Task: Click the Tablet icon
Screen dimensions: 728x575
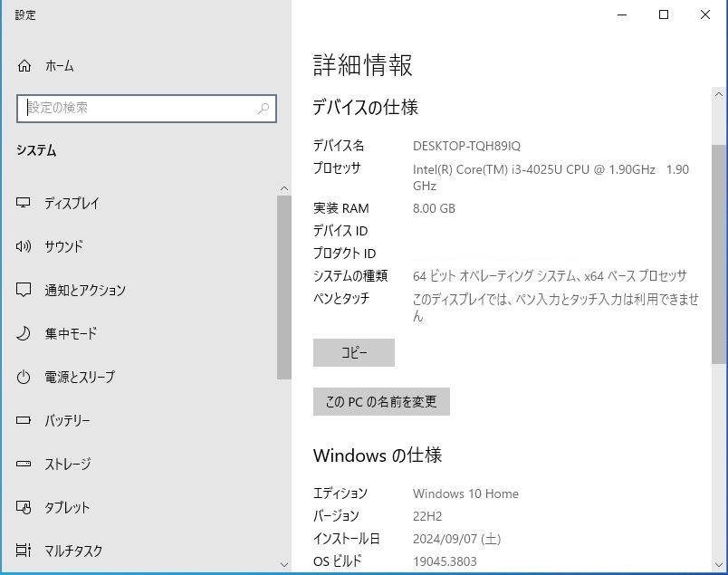Action: [x=24, y=507]
